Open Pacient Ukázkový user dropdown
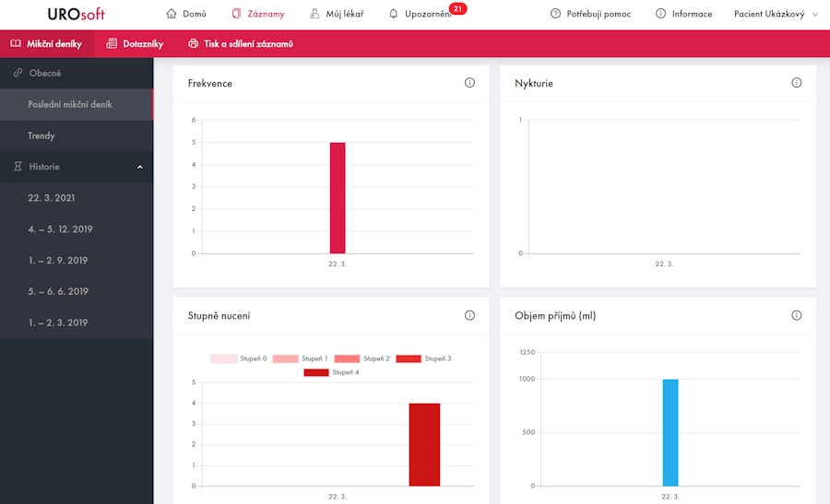This screenshot has width=830, height=504. click(x=776, y=14)
